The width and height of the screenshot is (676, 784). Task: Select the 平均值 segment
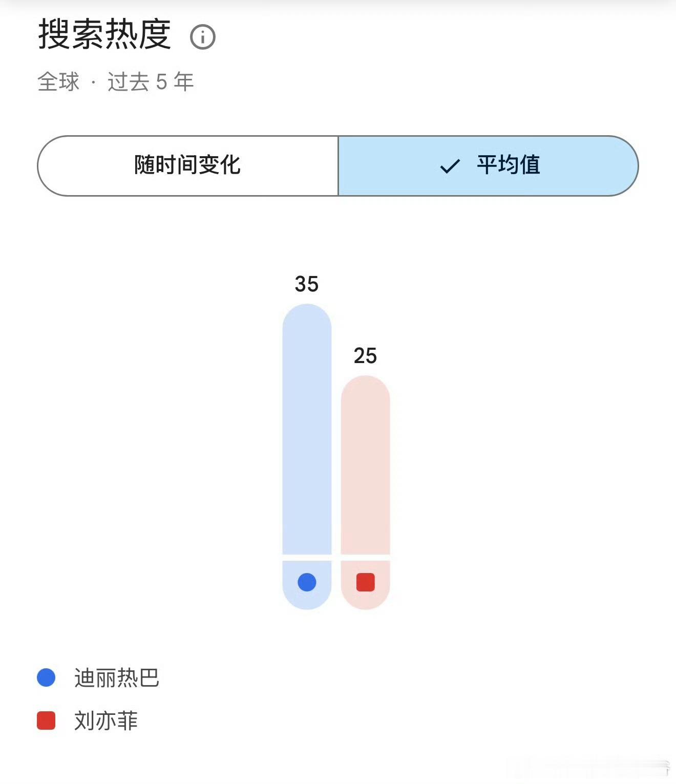point(488,165)
